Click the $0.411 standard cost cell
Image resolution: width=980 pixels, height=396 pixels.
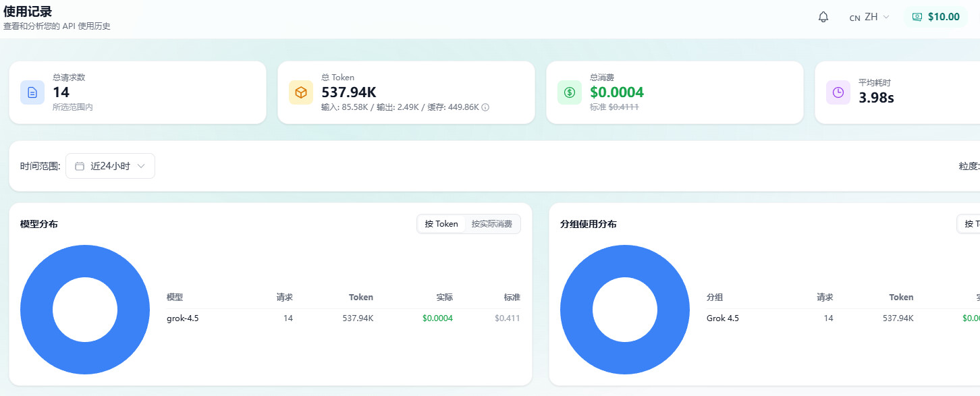(508, 318)
